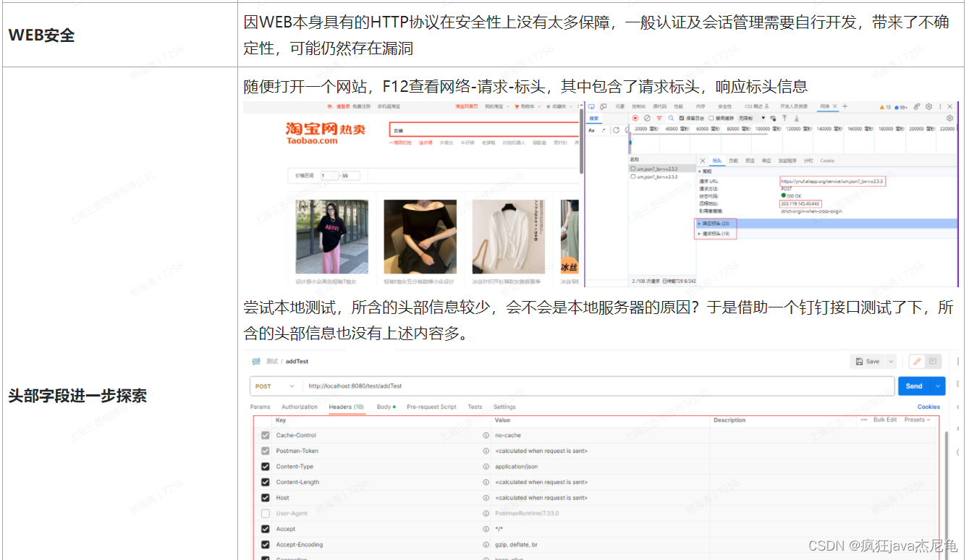The height and width of the screenshot is (560, 969).
Task: Click the import HAR upload arrow icon
Action: click(784, 118)
